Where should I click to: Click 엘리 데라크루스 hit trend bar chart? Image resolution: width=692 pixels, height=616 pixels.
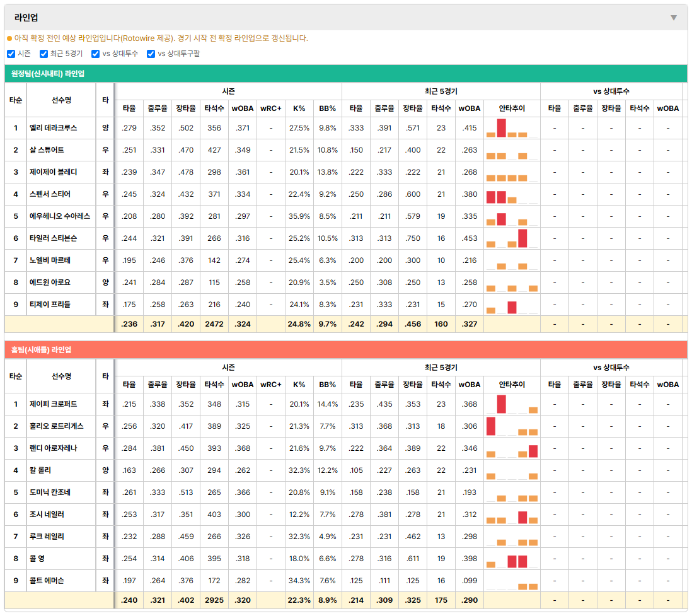tap(512, 128)
